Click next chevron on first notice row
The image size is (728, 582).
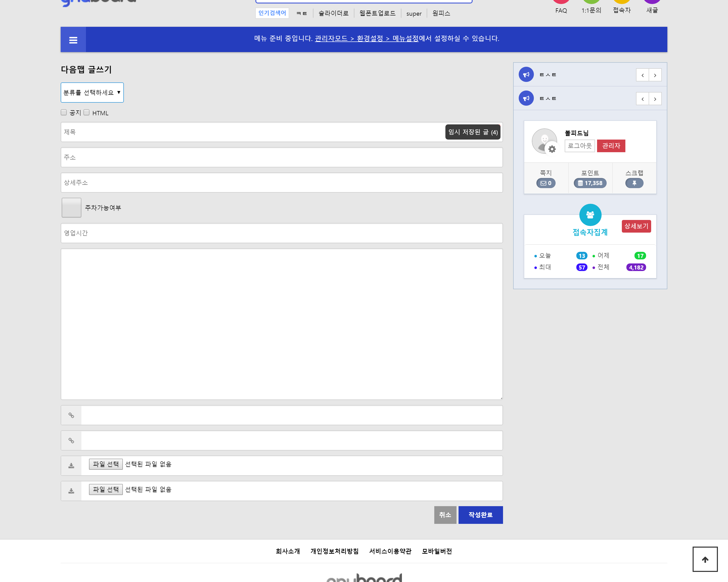pyautogui.click(x=655, y=75)
